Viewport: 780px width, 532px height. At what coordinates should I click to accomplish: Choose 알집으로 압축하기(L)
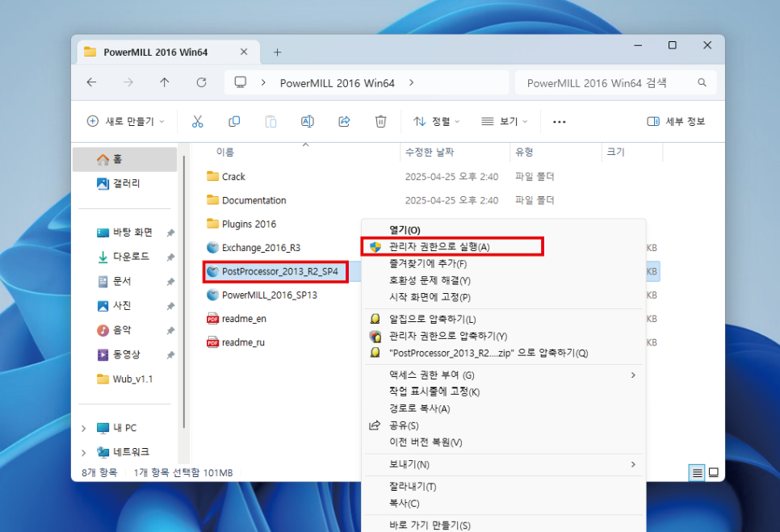point(505,319)
